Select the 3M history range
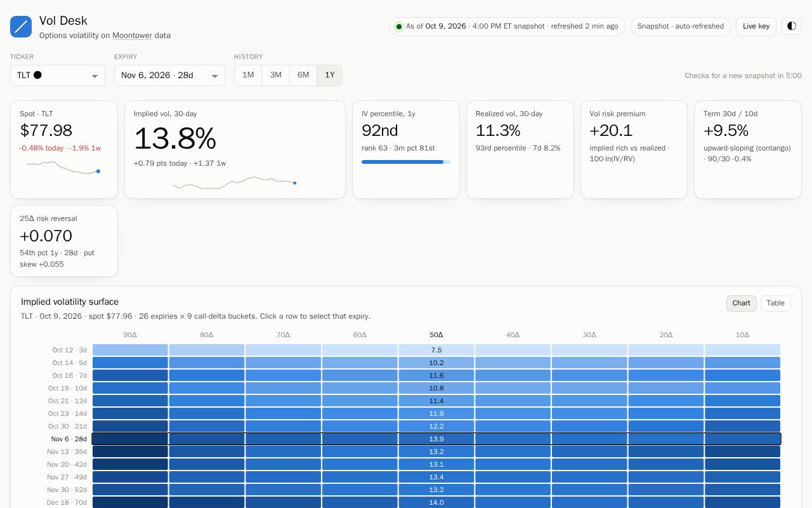 coord(275,75)
